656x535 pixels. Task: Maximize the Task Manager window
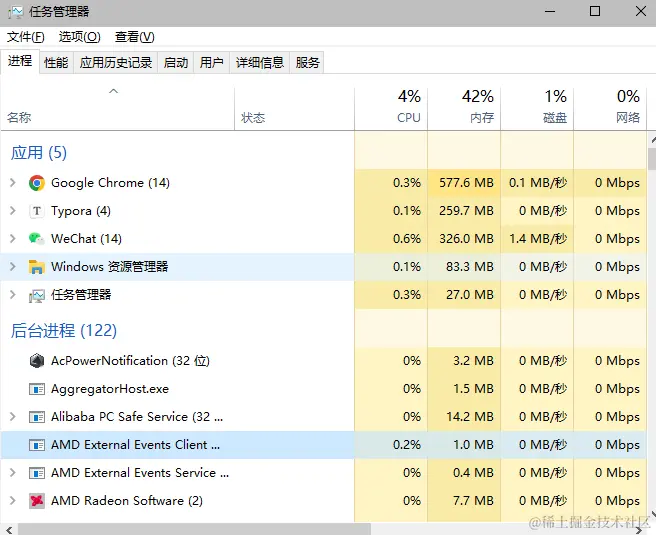tap(595, 11)
